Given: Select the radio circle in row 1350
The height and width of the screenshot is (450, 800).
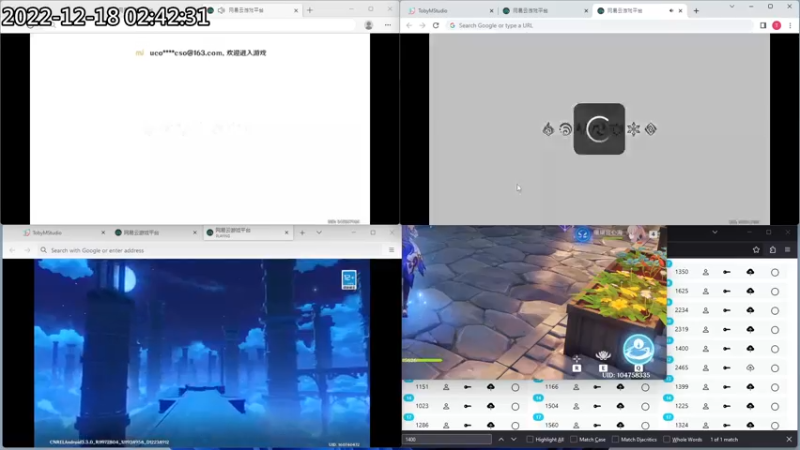Looking at the screenshot, I should click(x=774, y=272).
